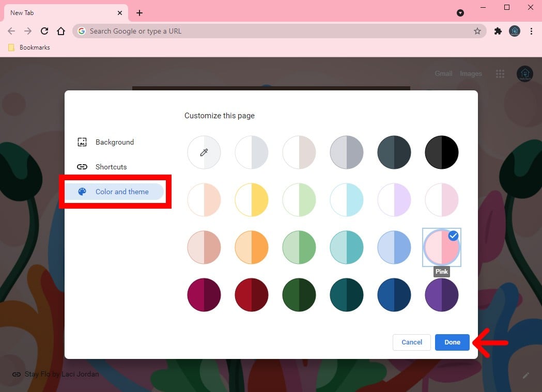Click the reload page icon

pos(44,31)
